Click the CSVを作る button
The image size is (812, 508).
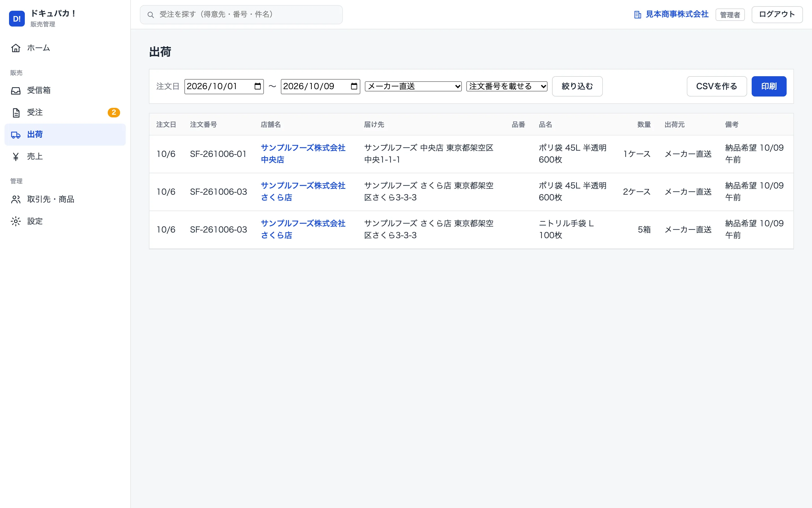pyautogui.click(x=717, y=86)
